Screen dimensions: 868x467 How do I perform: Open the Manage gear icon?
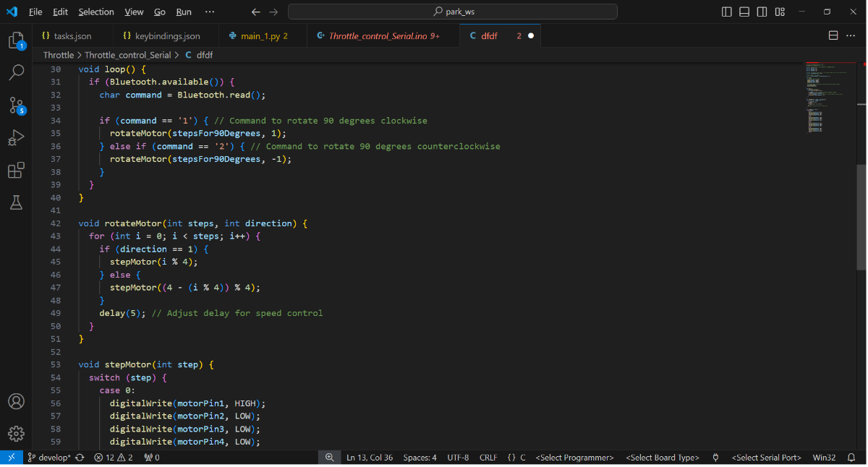[16, 434]
